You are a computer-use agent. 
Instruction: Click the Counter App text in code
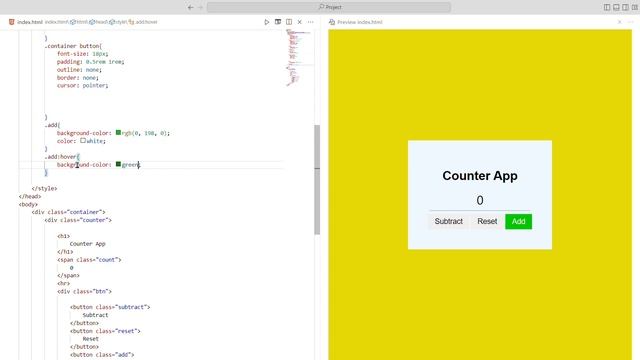87,244
